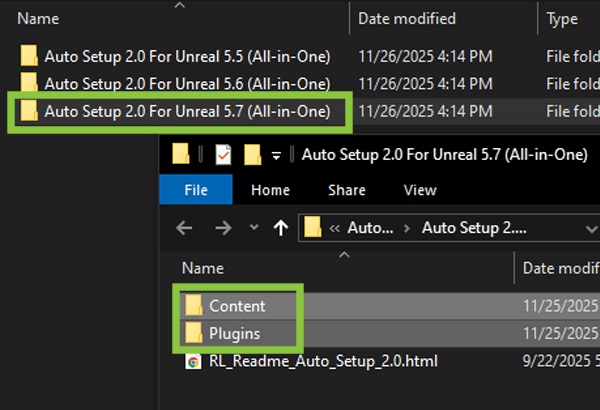This screenshot has width=600, height=410.
Task: Open RL_Readme_Auto_Setup_2.0.html file
Action: coord(323,361)
